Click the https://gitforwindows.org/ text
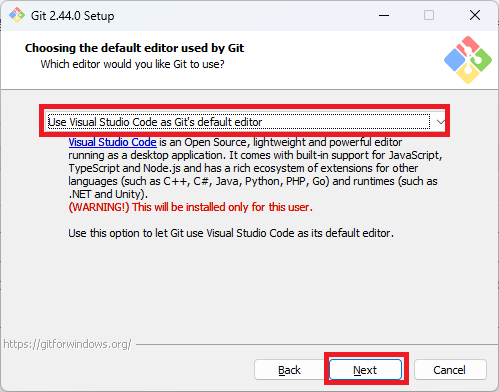Viewport: 499px width, 392px height. pyautogui.click(x=67, y=344)
